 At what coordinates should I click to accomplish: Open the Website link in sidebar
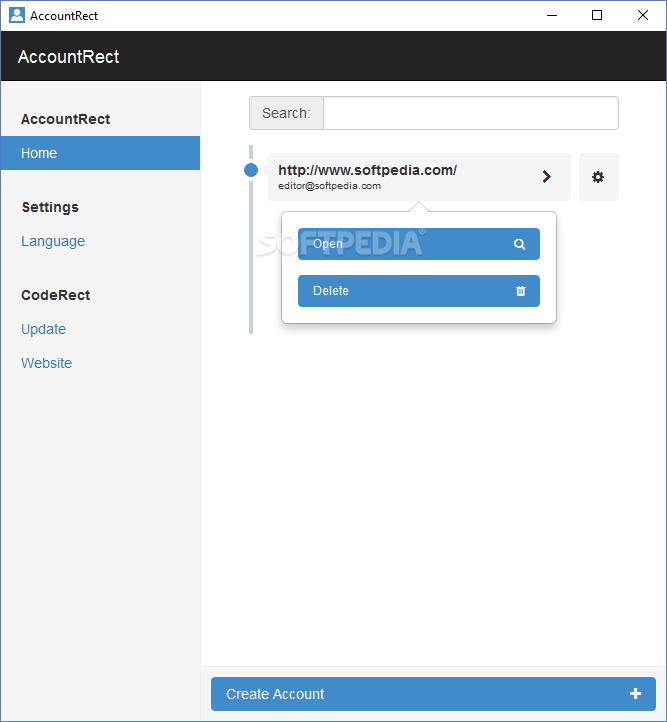46,363
